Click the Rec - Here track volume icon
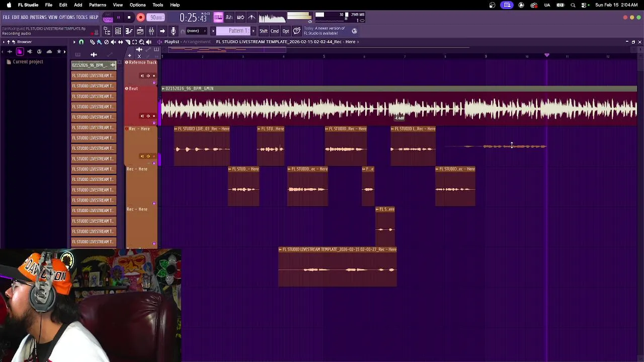Viewport: 644px width, 362px height. [x=148, y=156]
